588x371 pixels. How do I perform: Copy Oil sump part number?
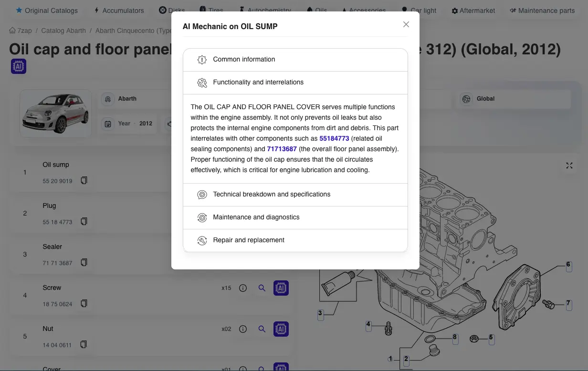[x=84, y=180]
